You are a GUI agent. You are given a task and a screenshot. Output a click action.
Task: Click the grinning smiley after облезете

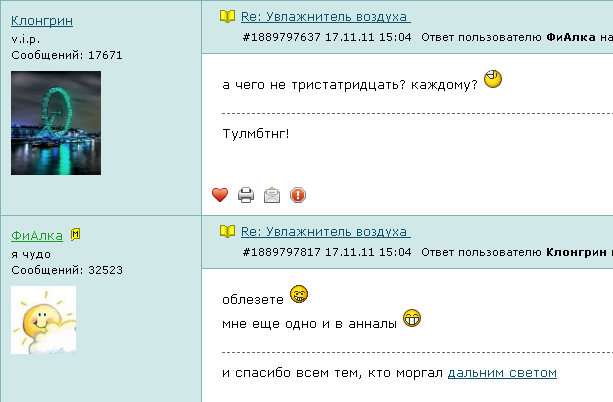coord(299,294)
